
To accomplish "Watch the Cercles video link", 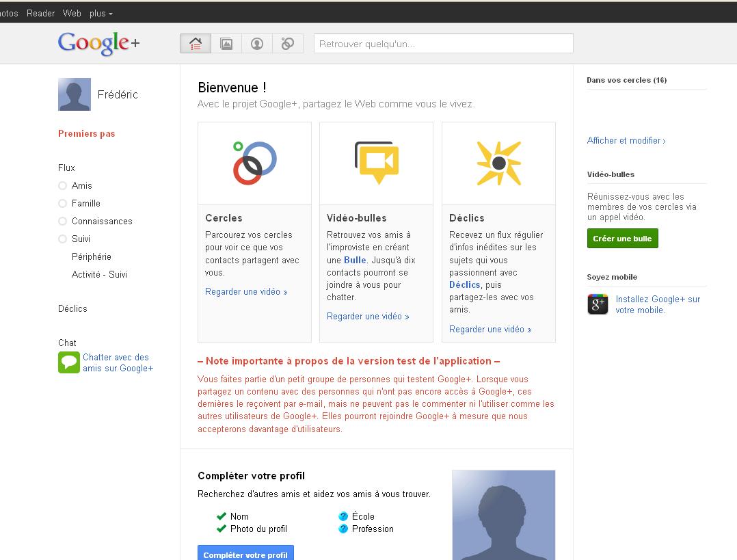I will tap(246, 291).
